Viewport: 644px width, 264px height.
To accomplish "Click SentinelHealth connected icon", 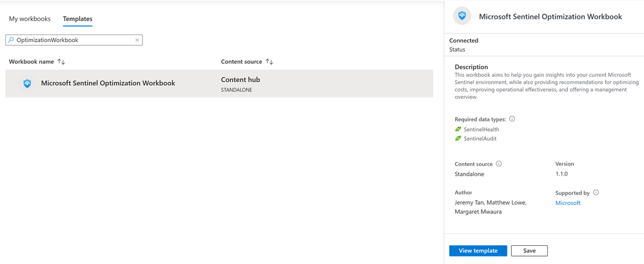I will coord(458,129).
